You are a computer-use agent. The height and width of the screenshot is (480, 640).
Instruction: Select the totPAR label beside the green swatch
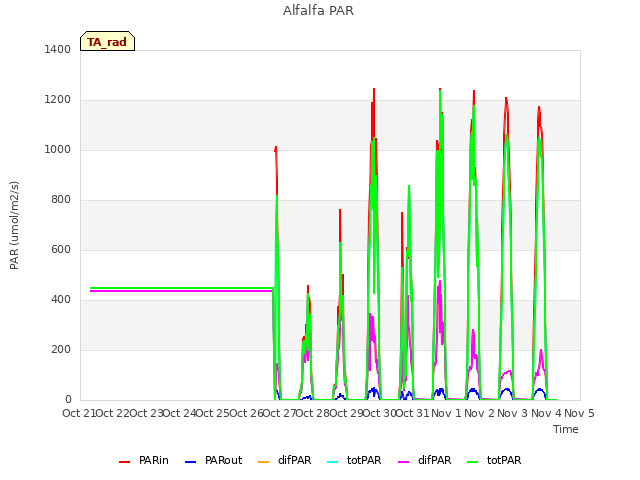[x=504, y=460]
